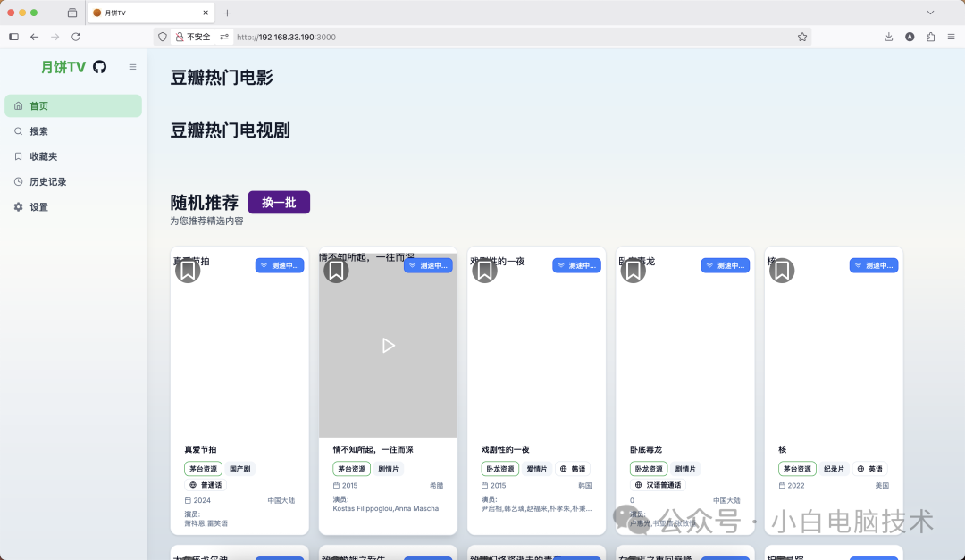The image size is (965, 560).
Task: Open the 首页 sidebar item
Action: (x=73, y=106)
